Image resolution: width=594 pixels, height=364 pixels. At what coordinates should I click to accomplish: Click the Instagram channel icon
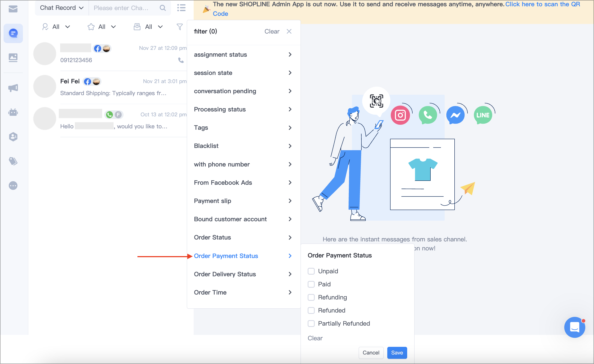[x=400, y=115]
